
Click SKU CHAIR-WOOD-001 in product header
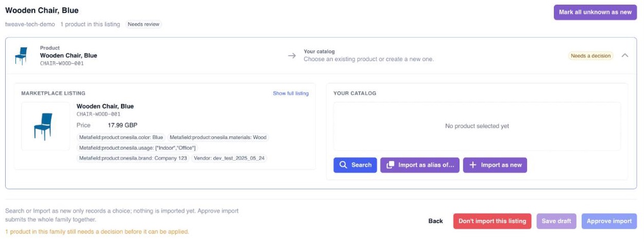62,63
